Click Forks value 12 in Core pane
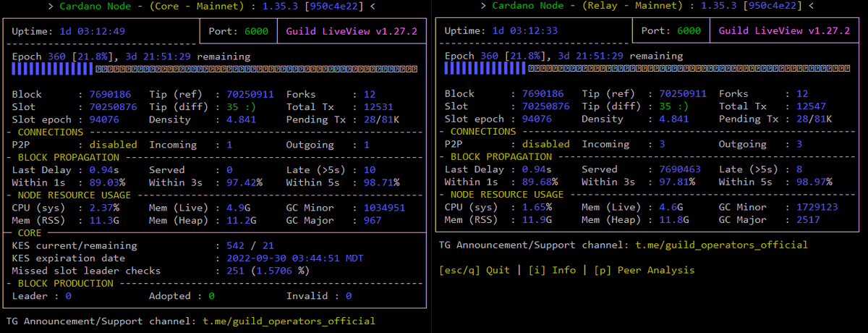868x333 pixels. tap(370, 94)
